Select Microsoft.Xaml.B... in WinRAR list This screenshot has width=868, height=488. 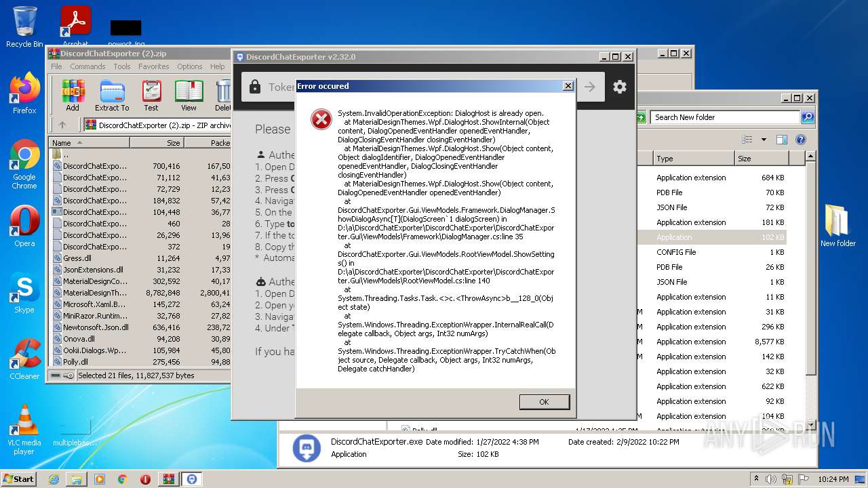(x=140, y=304)
